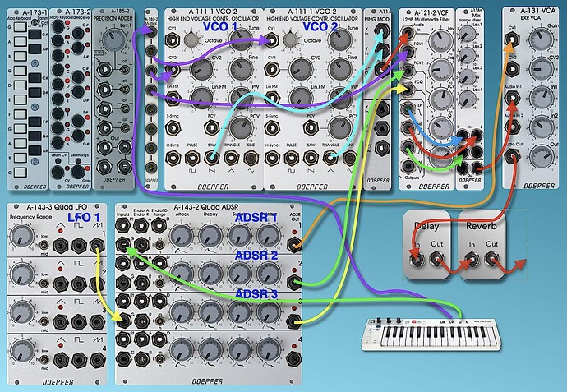Select the Octave rotary switch on VCO 2
The height and width of the screenshot is (392, 567).
click(290, 39)
